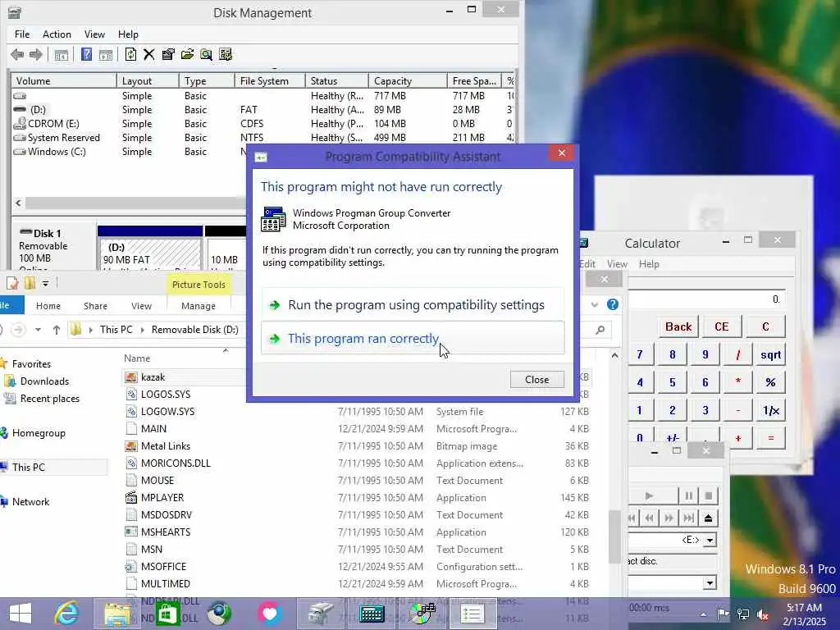Select the MSHEARTS application file

pyautogui.click(x=166, y=532)
